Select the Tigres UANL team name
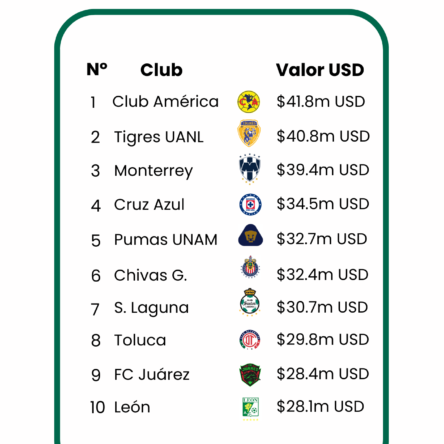The width and height of the screenshot is (444, 444). coord(159,137)
